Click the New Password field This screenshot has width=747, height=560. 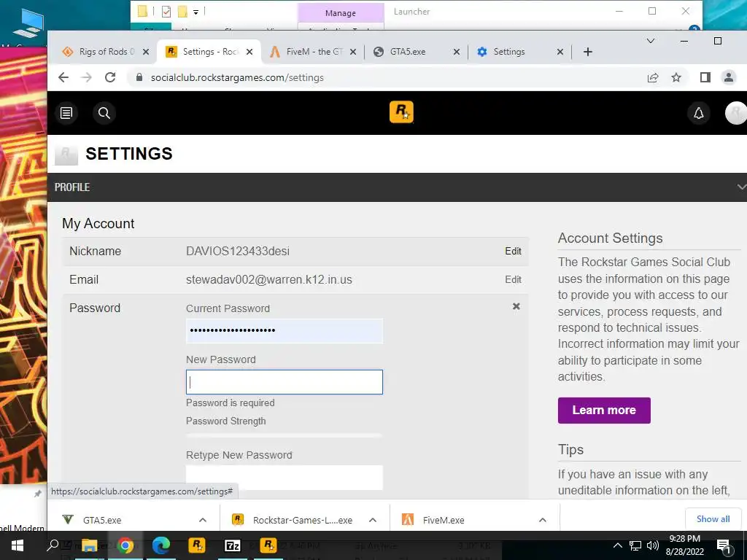click(x=285, y=382)
